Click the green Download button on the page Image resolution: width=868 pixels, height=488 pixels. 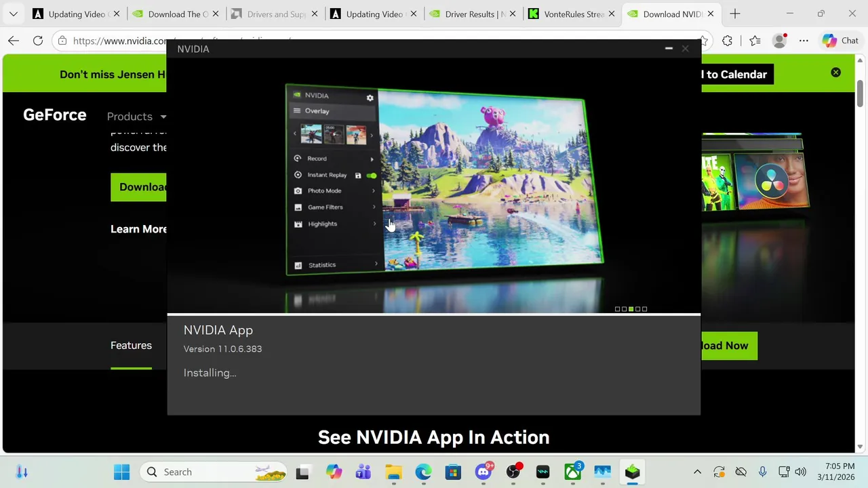pyautogui.click(x=139, y=187)
